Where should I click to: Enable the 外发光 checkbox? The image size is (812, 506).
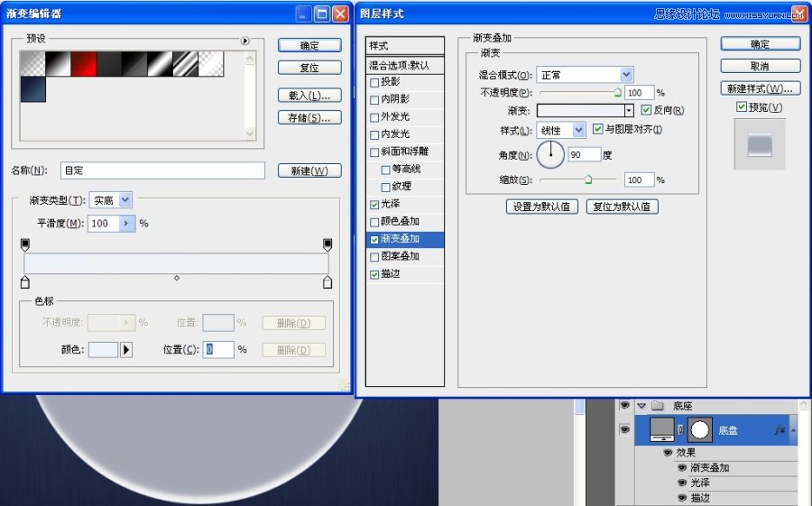[x=374, y=117]
